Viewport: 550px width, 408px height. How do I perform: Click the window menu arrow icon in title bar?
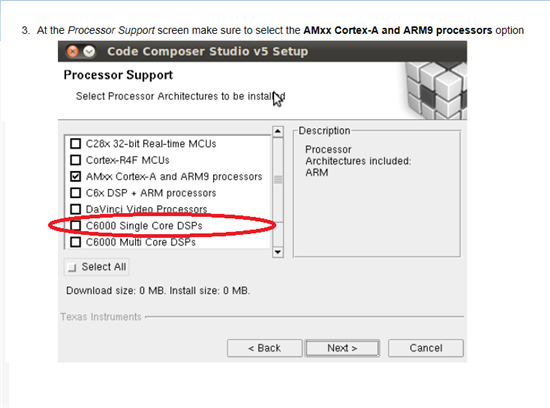89,52
